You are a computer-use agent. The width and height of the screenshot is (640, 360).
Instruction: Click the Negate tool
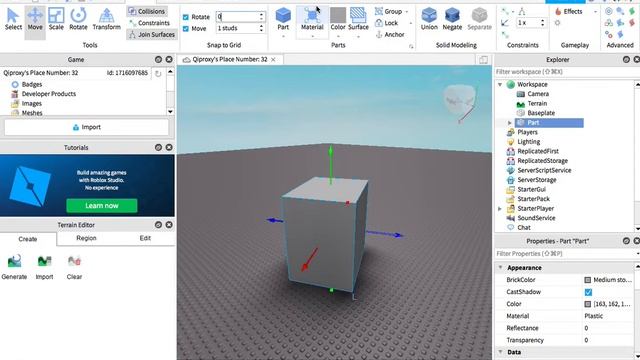[x=452, y=19]
